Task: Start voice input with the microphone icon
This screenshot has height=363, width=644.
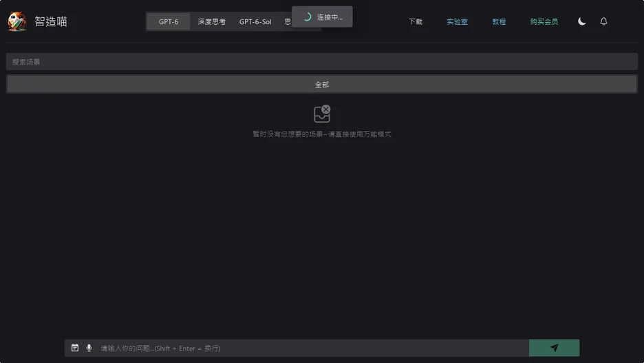Action: pyautogui.click(x=89, y=349)
